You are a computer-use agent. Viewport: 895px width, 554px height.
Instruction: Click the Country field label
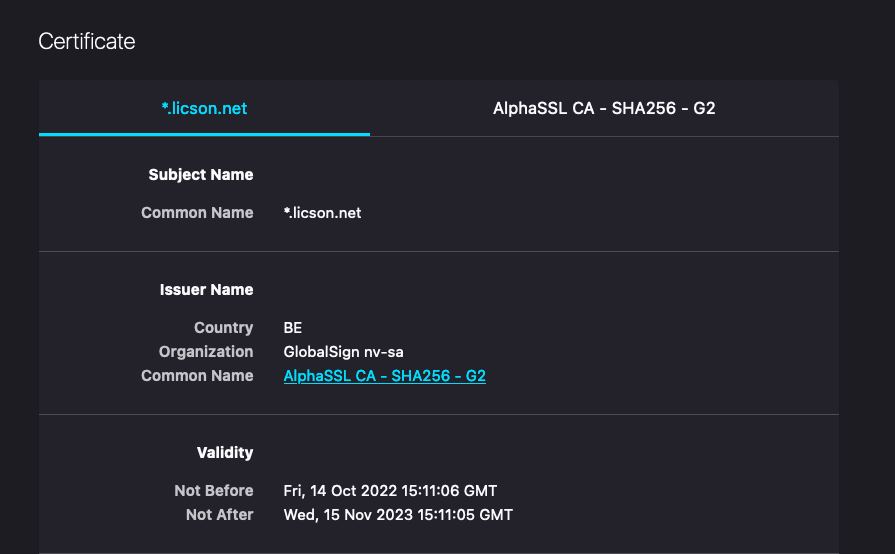[x=223, y=328]
